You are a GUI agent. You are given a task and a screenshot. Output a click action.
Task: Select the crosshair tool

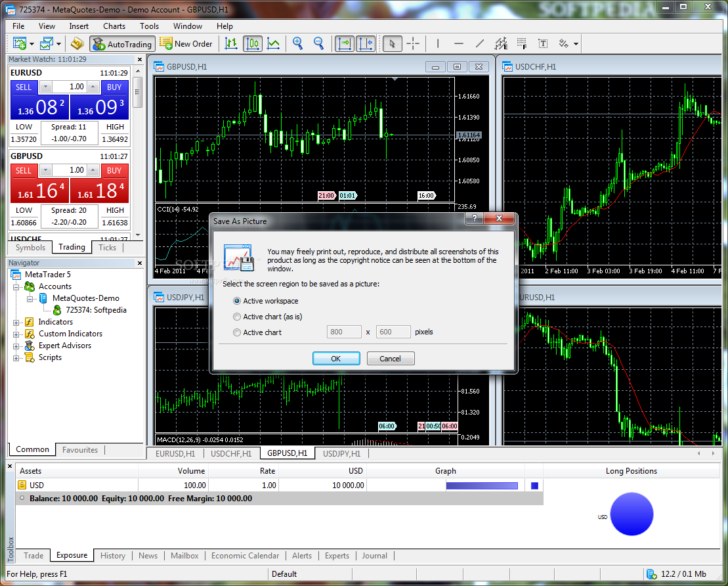pos(413,43)
